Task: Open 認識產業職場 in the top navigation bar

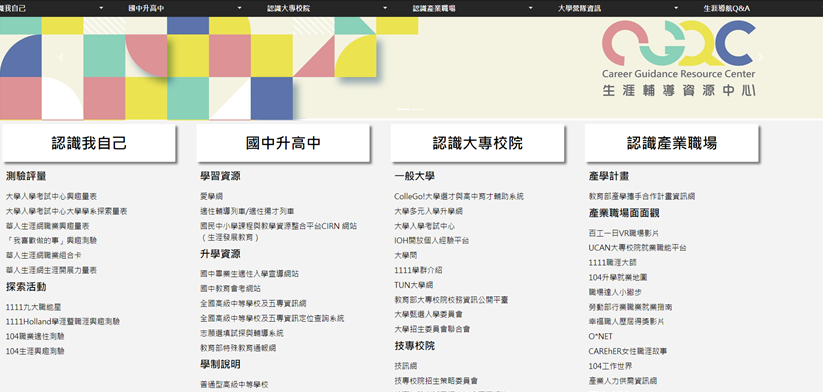Action: tap(434, 8)
